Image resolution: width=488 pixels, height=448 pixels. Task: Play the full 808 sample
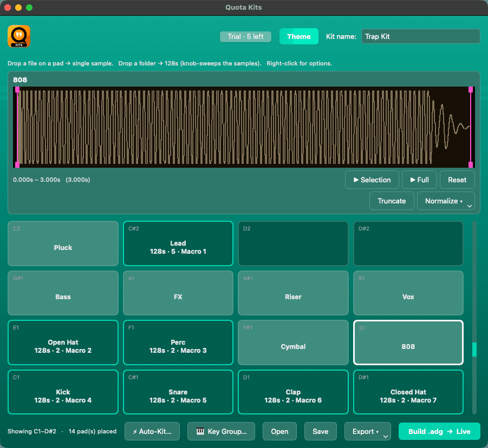point(419,180)
